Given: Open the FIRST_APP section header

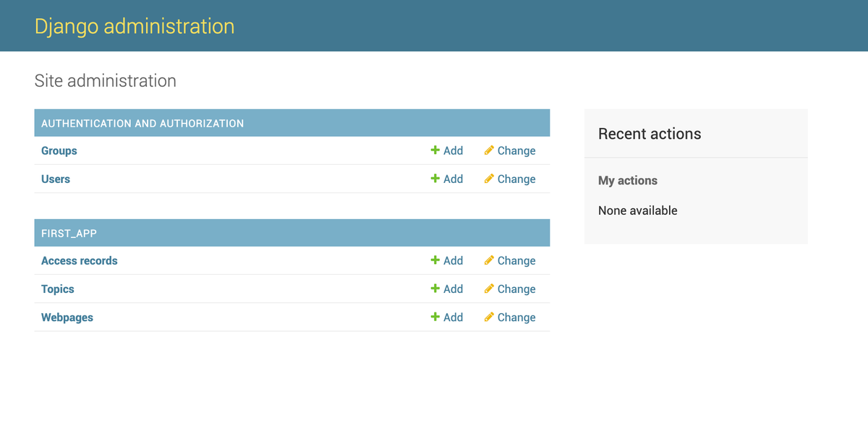Looking at the screenshot, I should [69, 233].
